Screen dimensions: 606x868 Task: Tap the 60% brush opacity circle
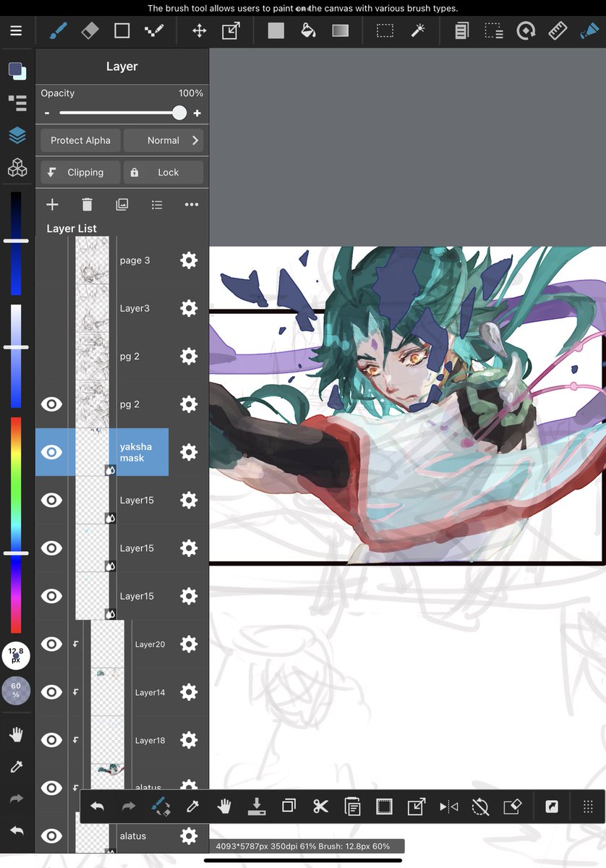[x=16, y=690]
